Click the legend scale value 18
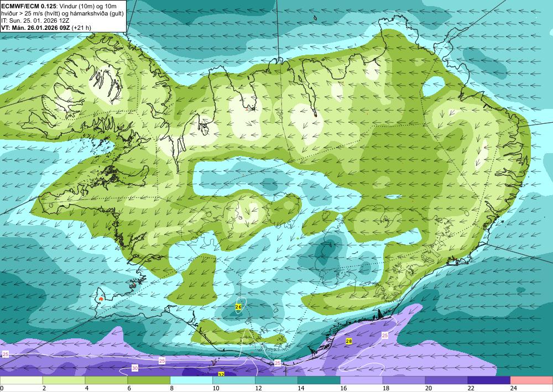Image resolution: width=553 pixels, height=392 pixels. tap(386, 388)
